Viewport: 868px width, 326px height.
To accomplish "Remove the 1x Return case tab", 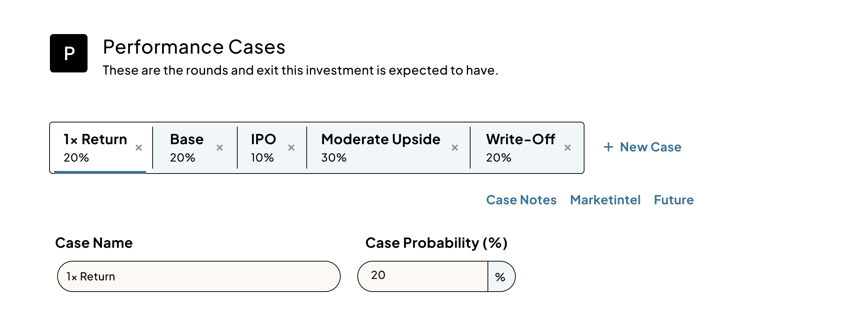I will (139, 148).
